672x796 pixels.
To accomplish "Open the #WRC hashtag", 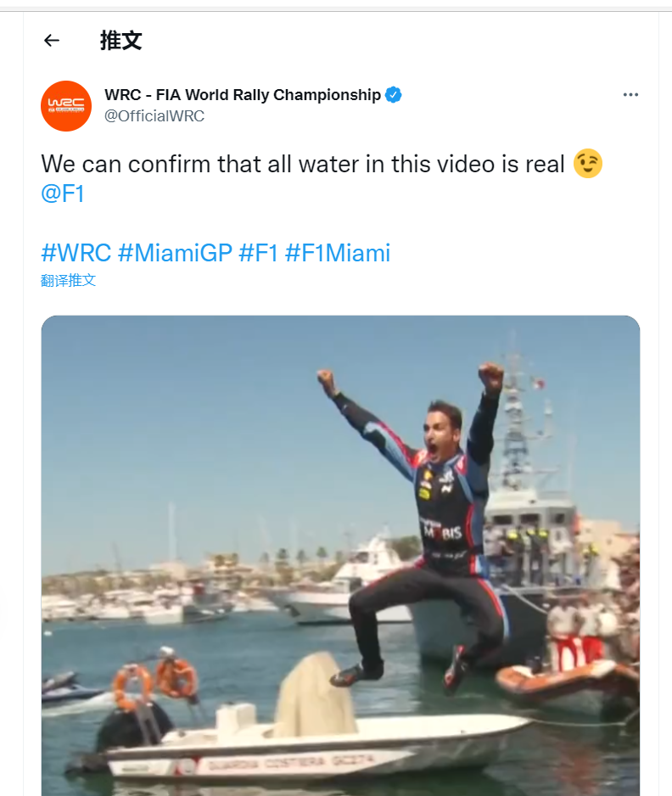I will point(76,252).
